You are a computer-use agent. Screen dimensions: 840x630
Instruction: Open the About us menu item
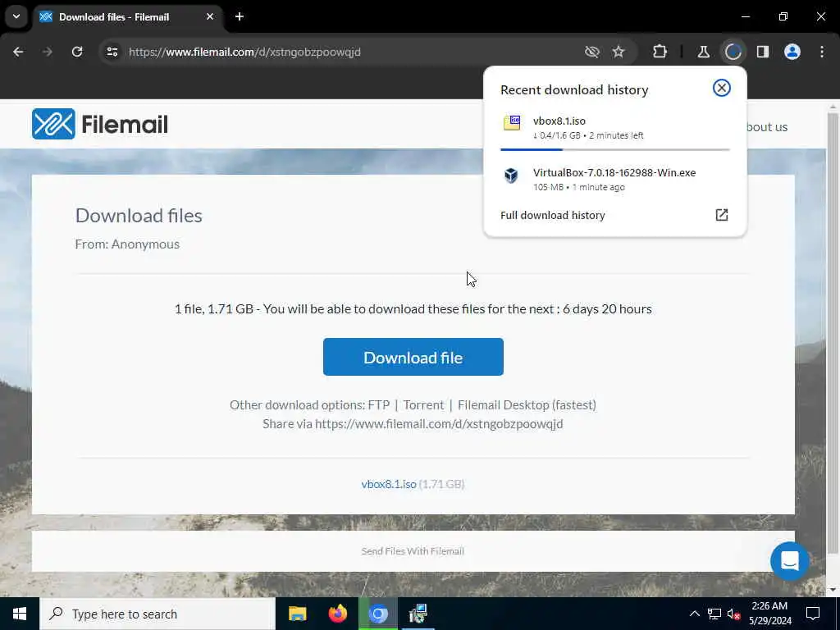(x=767, y=127)
